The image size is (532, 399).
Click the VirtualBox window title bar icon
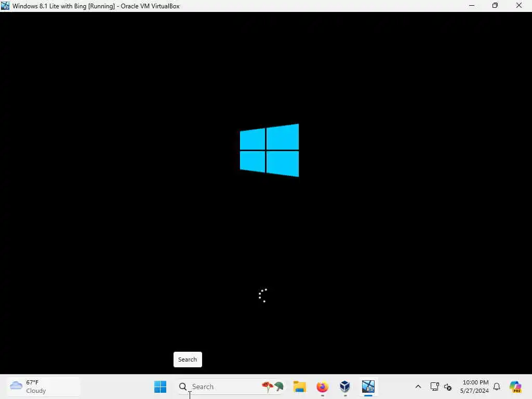tap(5, 6)
